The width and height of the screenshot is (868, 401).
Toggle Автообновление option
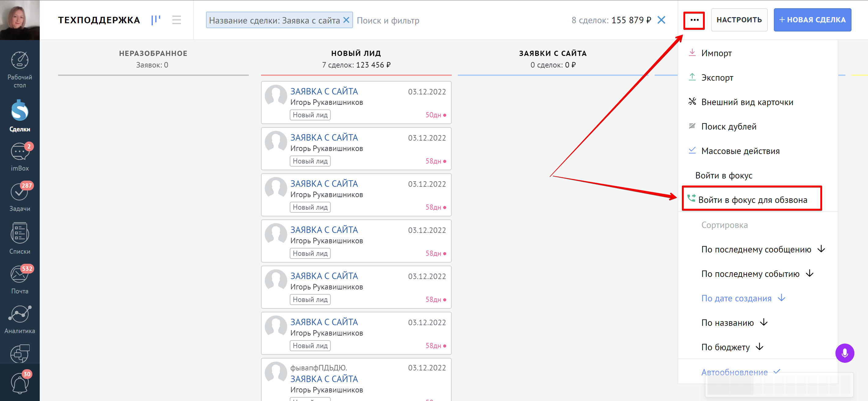coord(740,372)
